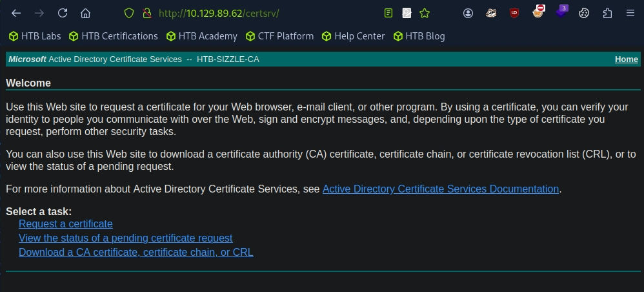Open the browser home page
This screenshot has width=644, height=292.
pyautogui.click(x=85, y=13)
